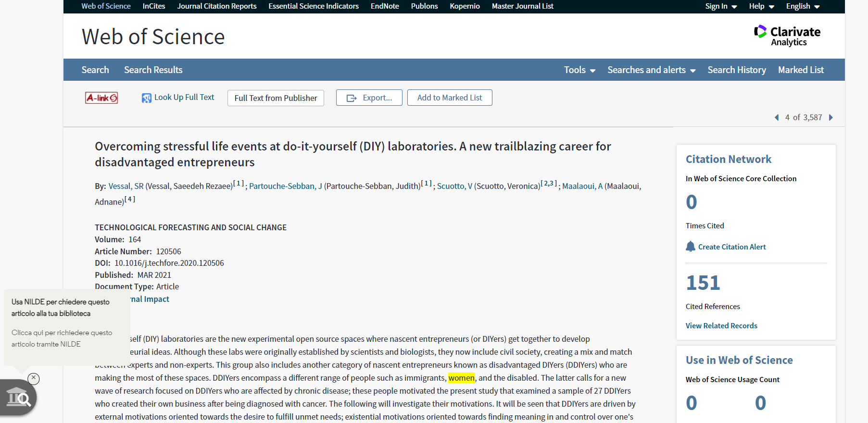Screen dimensions: 868x423
Task: Open the Sign In dropdown
Action: (x=721, y=6)
